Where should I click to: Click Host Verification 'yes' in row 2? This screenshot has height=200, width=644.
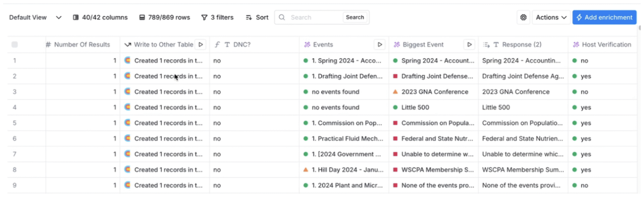[x=602, y=76]
